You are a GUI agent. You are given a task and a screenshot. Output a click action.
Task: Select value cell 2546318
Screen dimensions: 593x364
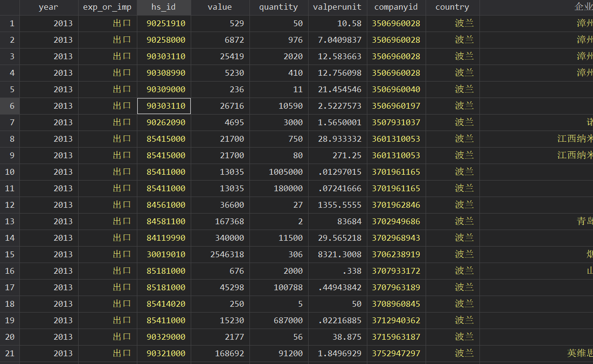pyautogui.click(x=227, y=254)
